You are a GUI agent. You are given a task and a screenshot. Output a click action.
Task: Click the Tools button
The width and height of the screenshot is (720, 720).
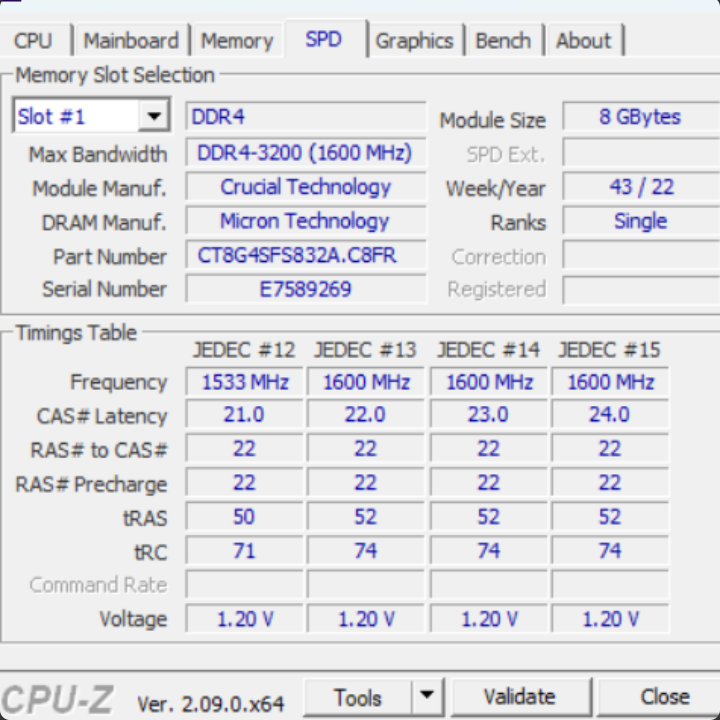click(x=358, y=697)
